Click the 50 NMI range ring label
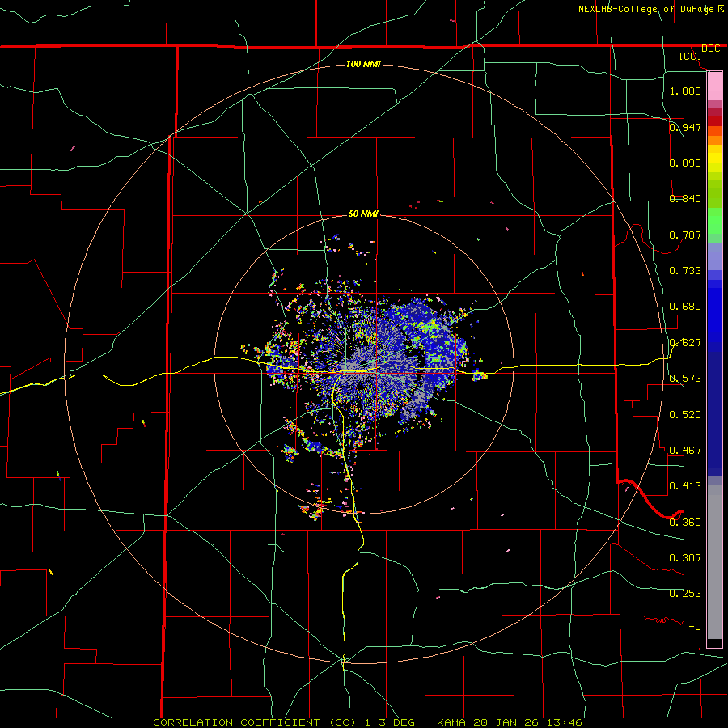 [x=363, y=214]
